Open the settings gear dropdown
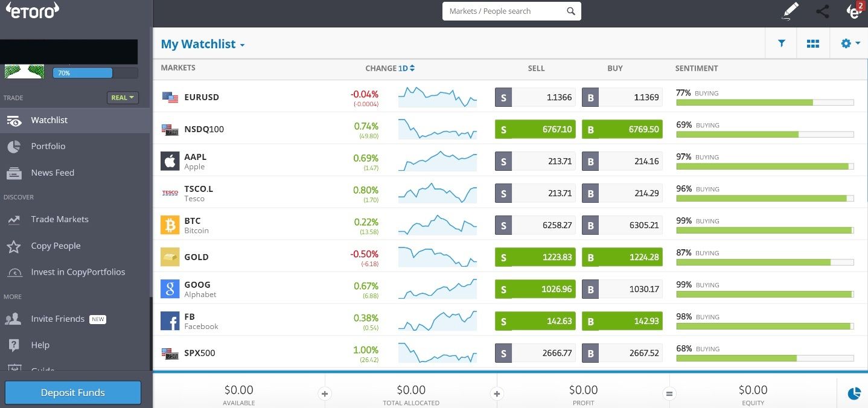The image size is (868, 408). (850, 43)
